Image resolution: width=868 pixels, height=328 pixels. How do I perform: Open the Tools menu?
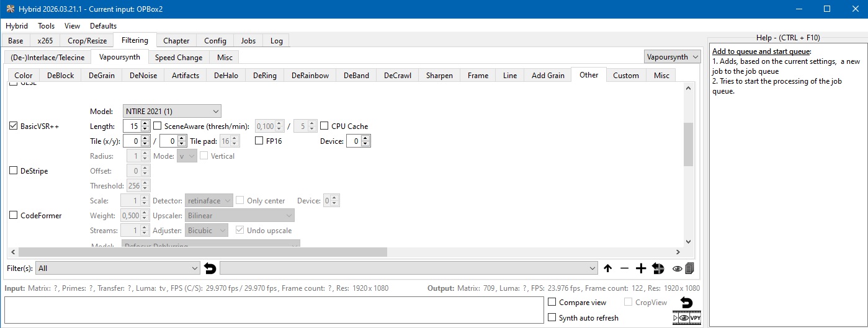point(47,26)
